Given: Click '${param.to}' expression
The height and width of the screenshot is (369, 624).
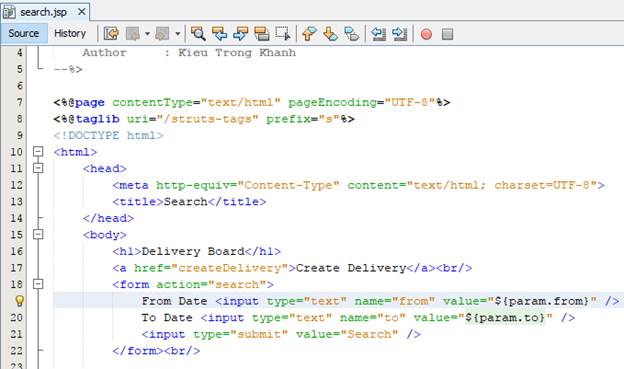Looking at the screenshot, I should pyautogui.click(x=505, y=318).
